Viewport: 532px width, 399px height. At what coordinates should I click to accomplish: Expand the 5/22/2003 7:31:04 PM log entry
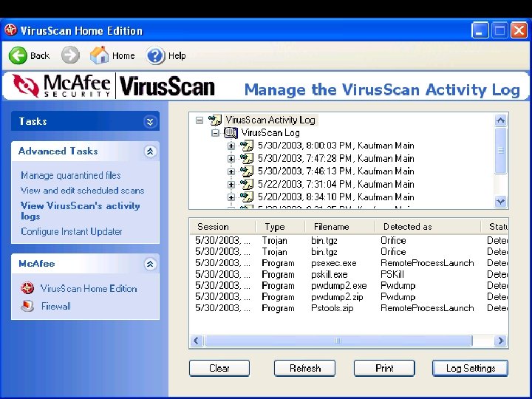point(231,185)
